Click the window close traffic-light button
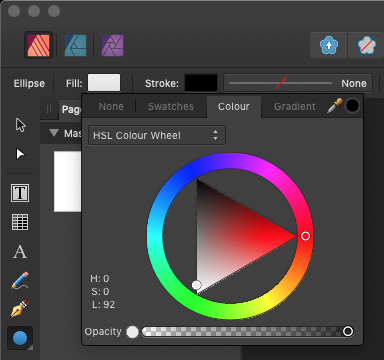 (x=14, y=11)
